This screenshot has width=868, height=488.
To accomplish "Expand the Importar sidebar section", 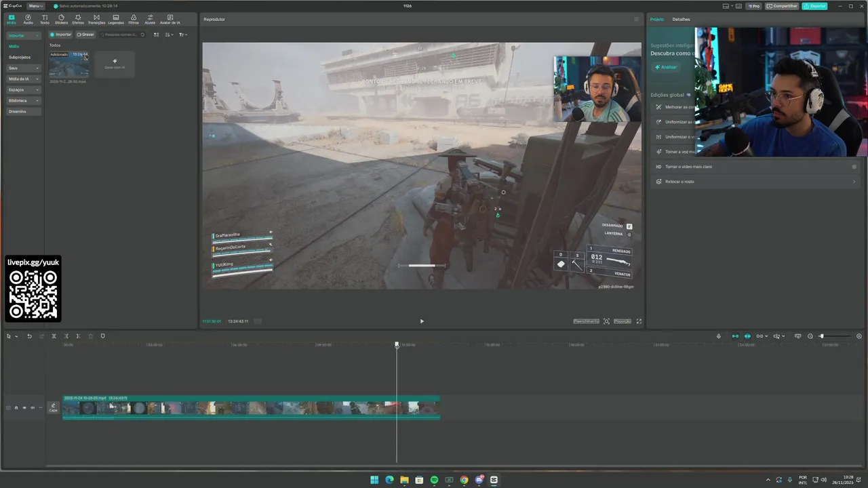I will (24, 35).
